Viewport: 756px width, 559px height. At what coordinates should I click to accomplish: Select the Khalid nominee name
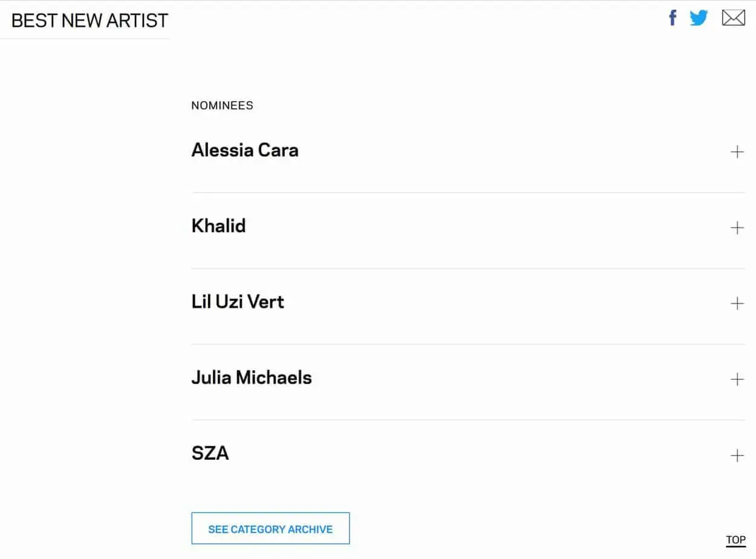pos(218,226)
